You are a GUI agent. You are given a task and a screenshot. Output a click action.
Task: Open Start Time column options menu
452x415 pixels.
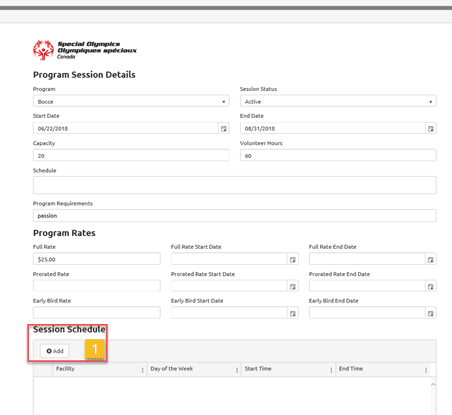click(331, 370)
